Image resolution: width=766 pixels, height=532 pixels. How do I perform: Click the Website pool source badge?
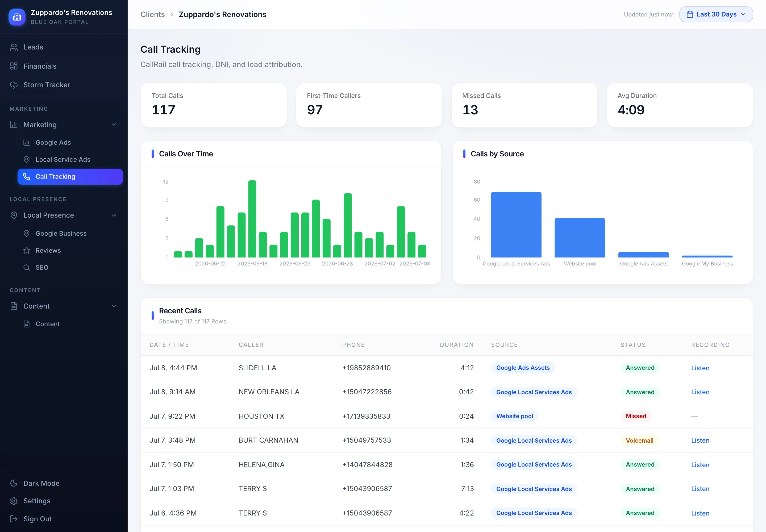514,416
